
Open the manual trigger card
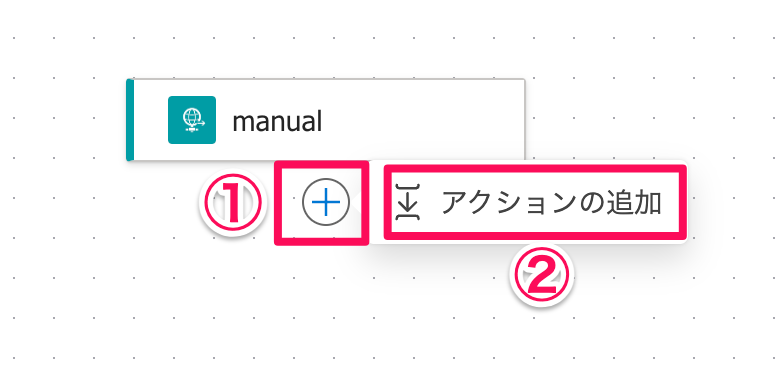coord(326,120)
